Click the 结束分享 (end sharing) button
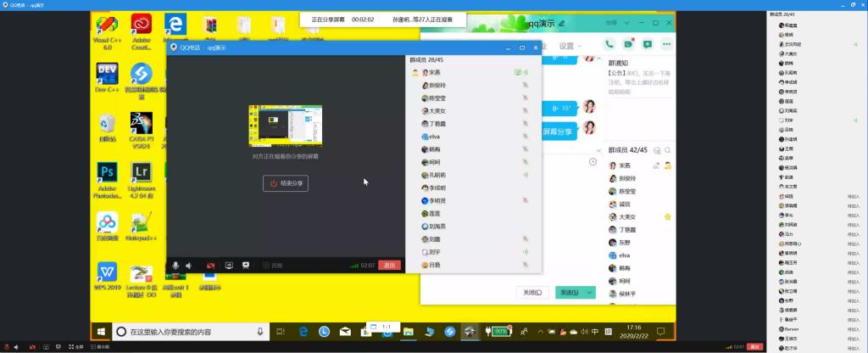868x353 pixels. [x=286, y=183]
